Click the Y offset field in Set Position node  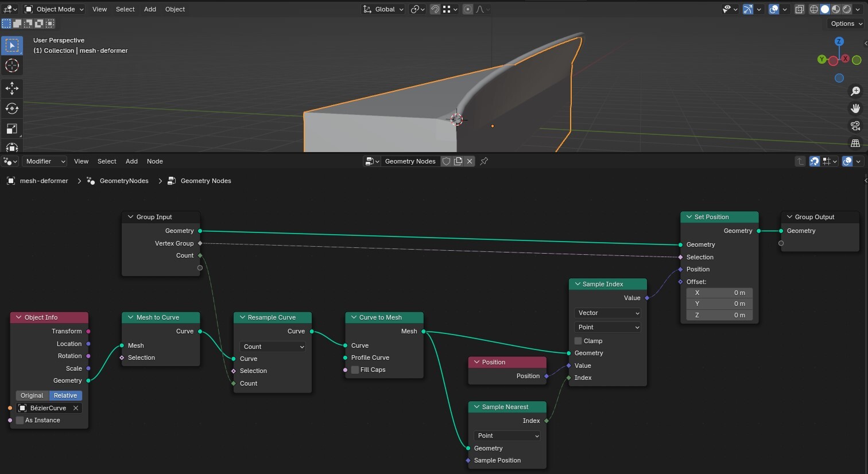click(x=719, y=304)
